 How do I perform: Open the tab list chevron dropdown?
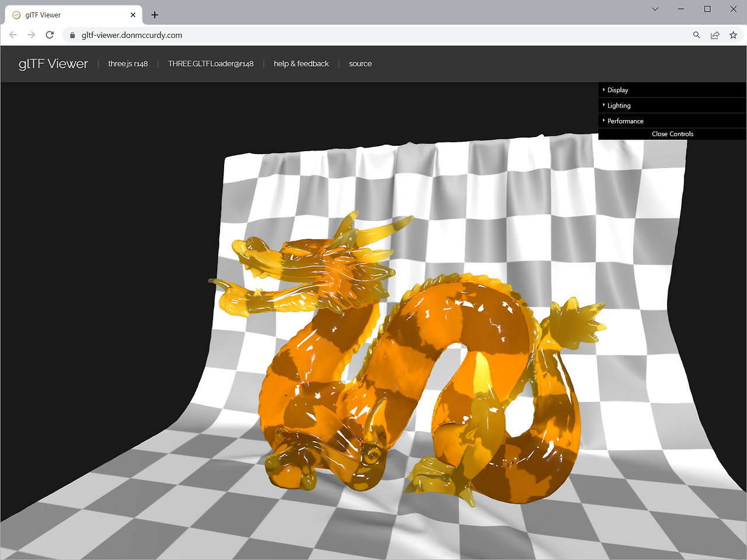[x=655, y=9]
